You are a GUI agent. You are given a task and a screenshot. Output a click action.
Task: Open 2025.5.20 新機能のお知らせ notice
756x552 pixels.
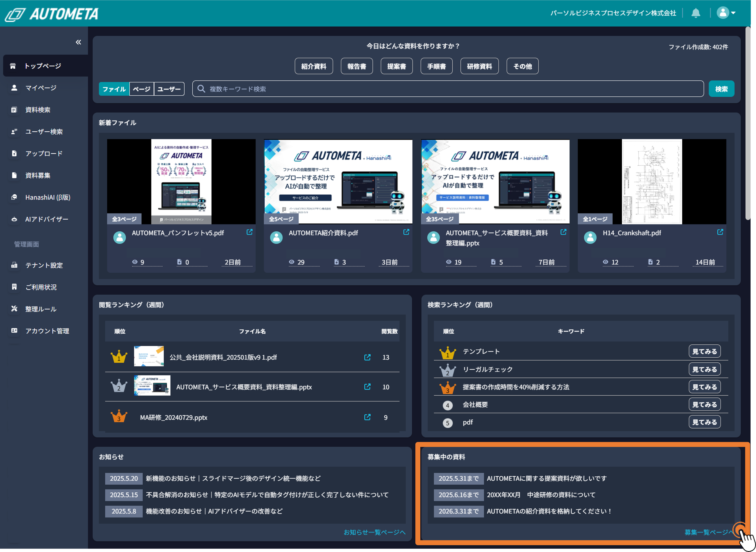(x=233, y=478)
